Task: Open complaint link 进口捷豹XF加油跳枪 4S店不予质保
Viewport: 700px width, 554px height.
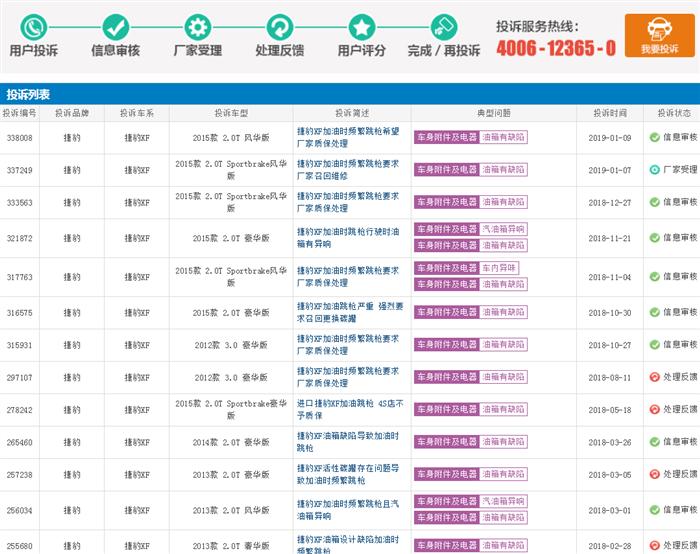Action: [347, 409]
